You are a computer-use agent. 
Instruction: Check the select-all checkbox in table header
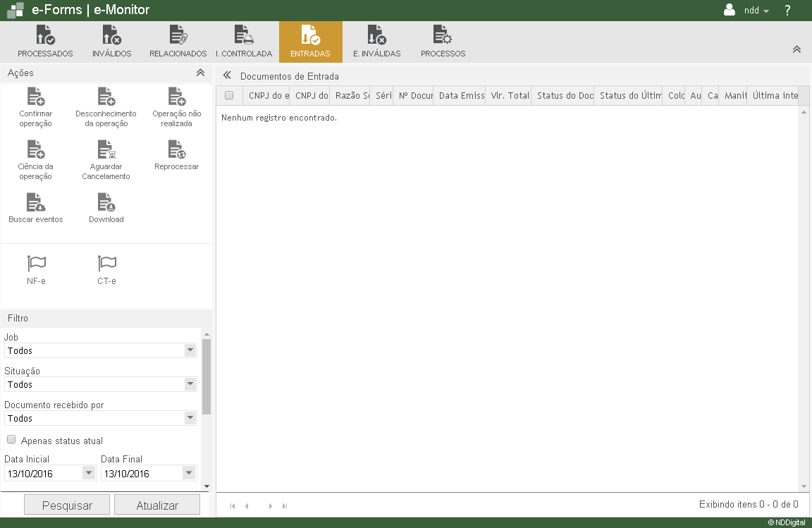click(x=229, y=96)
